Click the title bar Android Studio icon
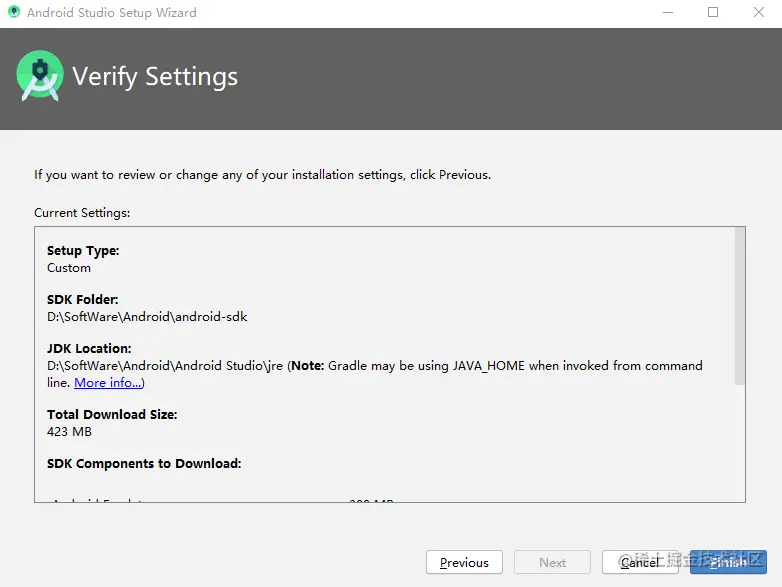 [14, 12]
